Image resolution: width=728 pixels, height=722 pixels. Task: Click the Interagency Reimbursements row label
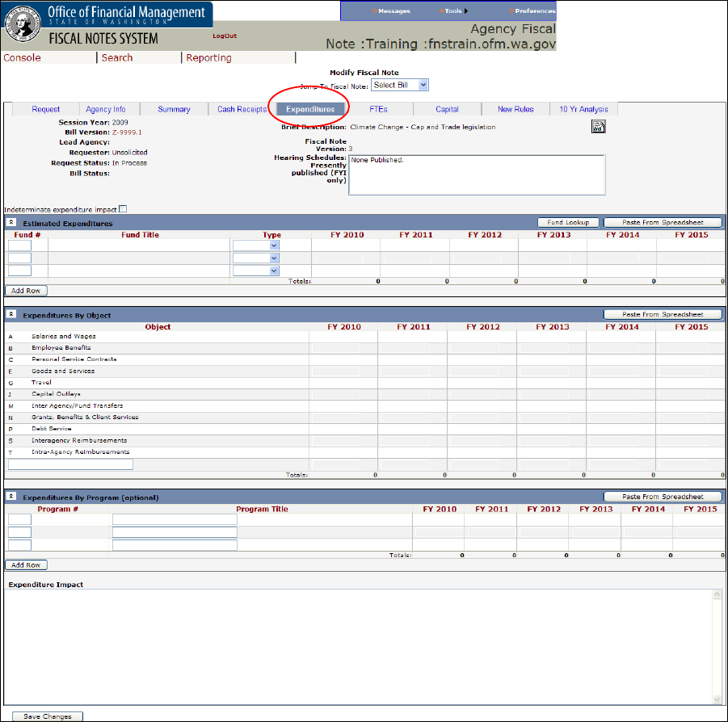pos(79,440)
